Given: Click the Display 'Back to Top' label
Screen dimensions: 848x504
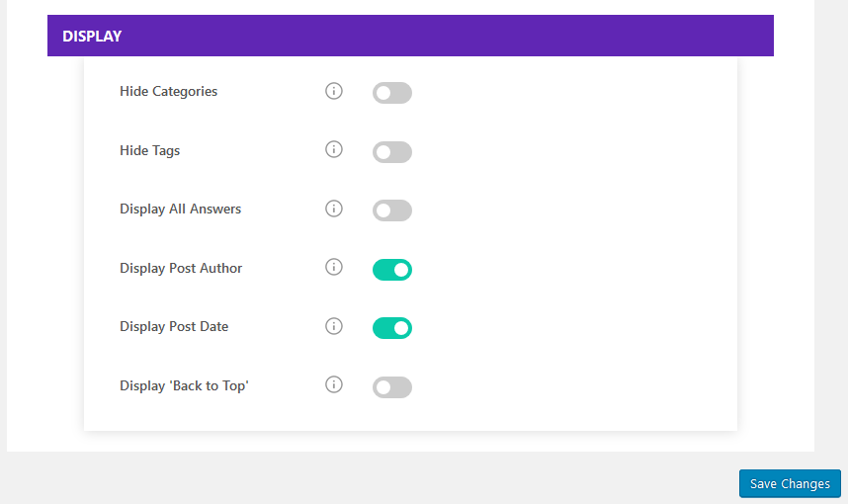Looking at the screenshot, I should pos(184,386).
